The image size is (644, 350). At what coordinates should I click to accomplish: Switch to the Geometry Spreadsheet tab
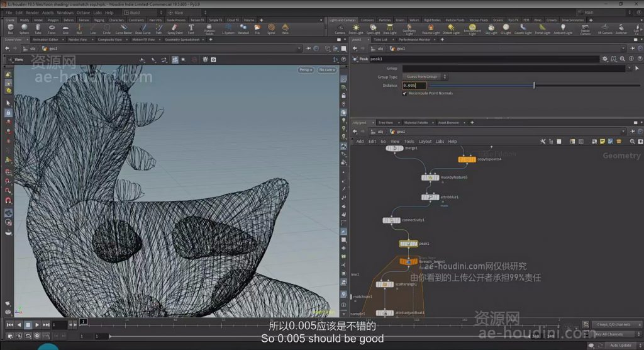tap(182, 40)
